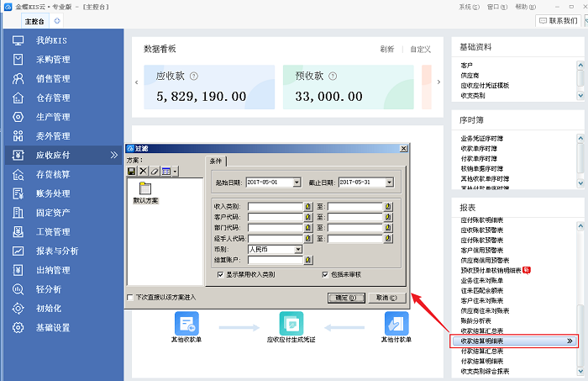Enable 下次直接以该方案进入 checkbox
Image resolution: width=588 pixels, height=381 pixels.
tap(129, 297)
